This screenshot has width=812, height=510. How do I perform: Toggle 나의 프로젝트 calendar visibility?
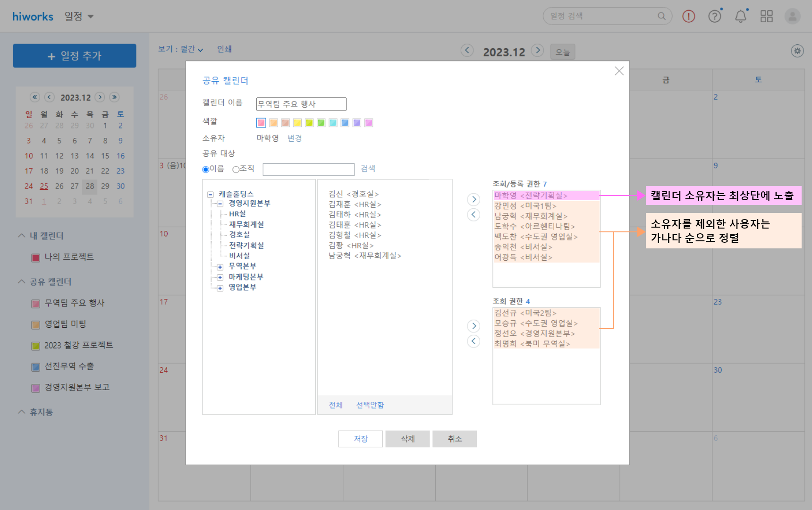click(x=35, y=258)
